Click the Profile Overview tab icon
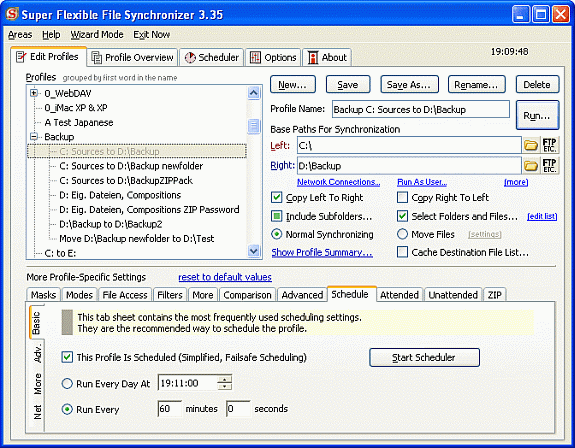This screenshot has height=448, width=575. click(96, 58)
